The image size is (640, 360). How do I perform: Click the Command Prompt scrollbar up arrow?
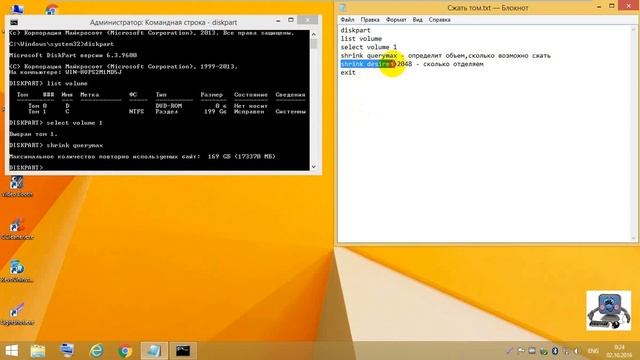pyautogui.click(x=313, y=34)
